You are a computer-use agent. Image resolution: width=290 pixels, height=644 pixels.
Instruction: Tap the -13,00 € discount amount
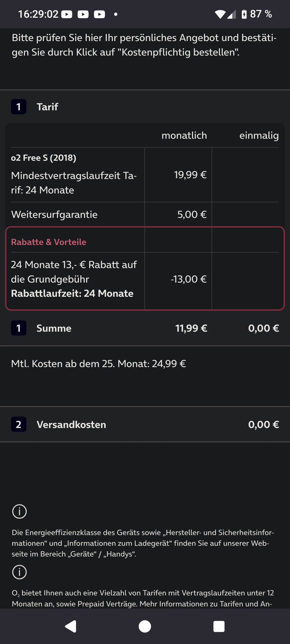(189, 279)
